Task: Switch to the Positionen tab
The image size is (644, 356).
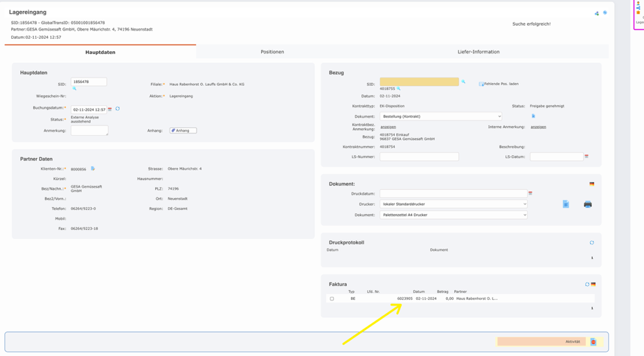Action: click(x=272, y=52)
